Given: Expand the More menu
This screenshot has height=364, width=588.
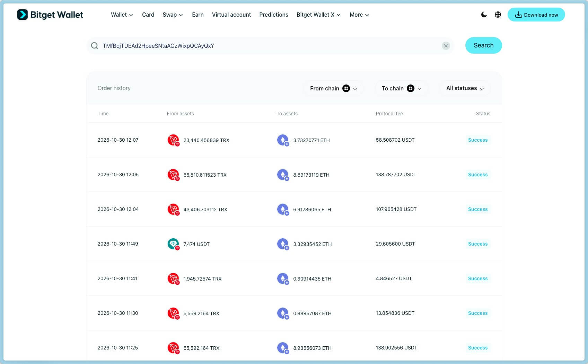Looking at the screenshot, I should point(359,15).
